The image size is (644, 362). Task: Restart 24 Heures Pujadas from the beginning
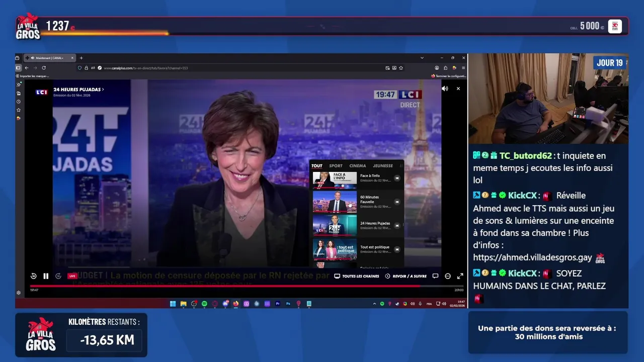click(397, 225)
